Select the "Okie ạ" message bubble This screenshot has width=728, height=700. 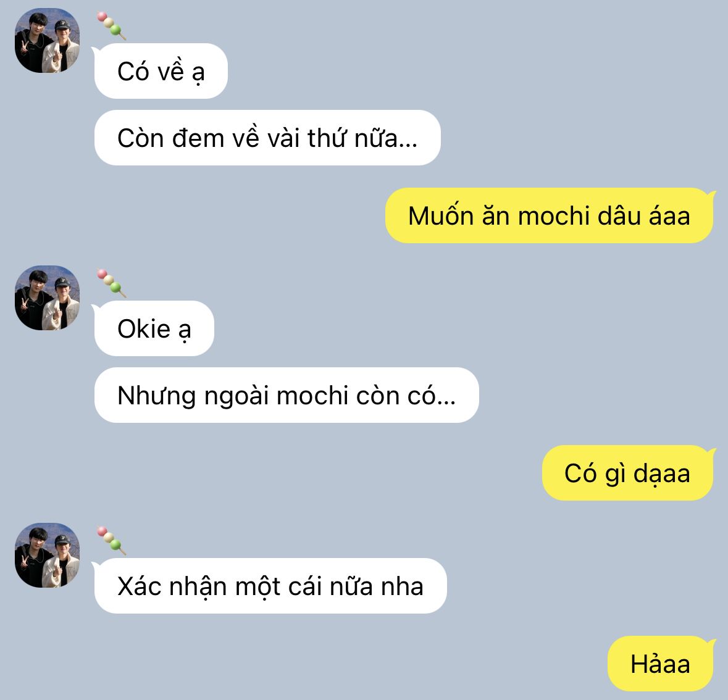pyautogui.click(x=154, y=328)
